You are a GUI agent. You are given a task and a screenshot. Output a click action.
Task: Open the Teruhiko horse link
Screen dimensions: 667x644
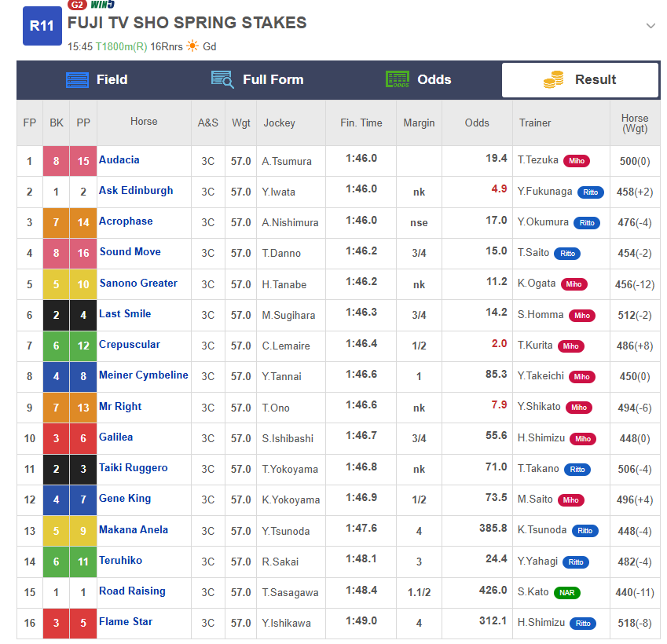[121, 561]
